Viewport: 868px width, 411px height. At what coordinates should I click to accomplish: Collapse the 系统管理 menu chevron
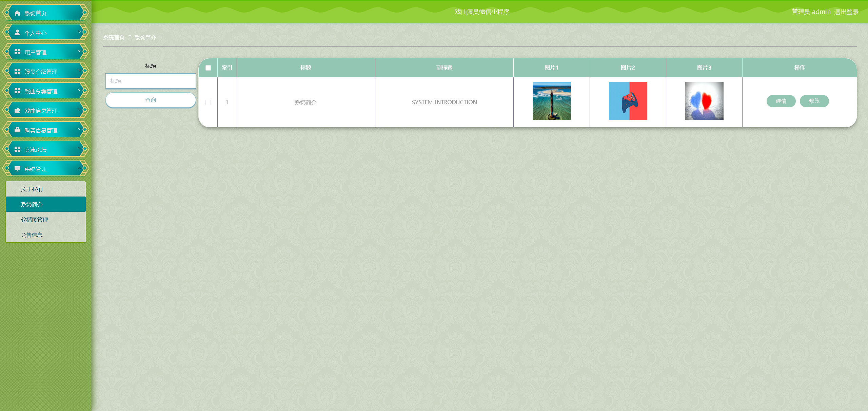click(x=80, y=168)
